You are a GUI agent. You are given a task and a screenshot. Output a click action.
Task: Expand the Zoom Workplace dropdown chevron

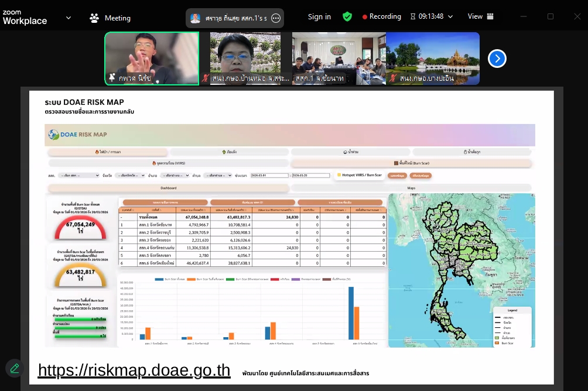click(69, 18)
